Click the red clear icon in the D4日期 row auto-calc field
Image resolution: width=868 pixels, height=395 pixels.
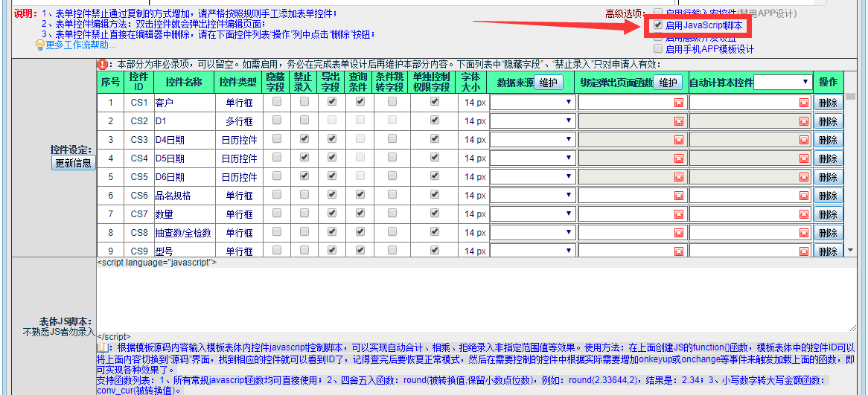tap(803, 140)
